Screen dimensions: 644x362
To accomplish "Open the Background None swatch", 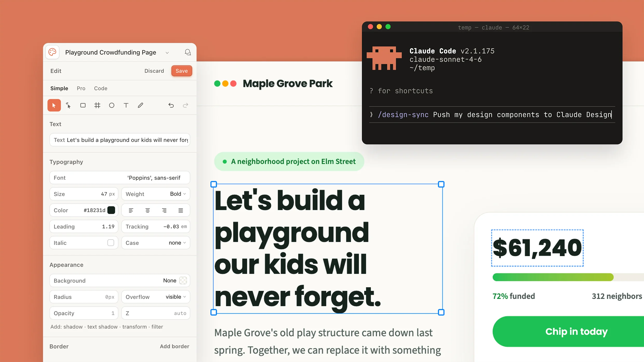I will tap(183, 281).
